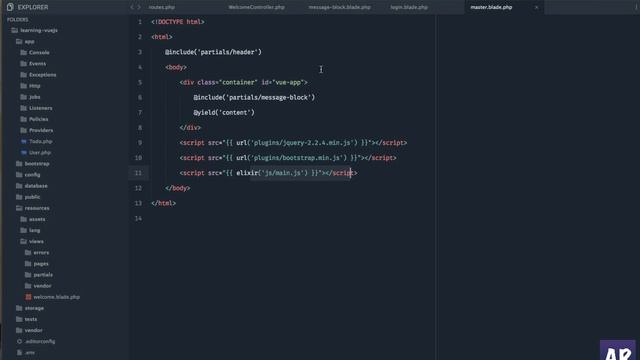Click the @yield('content') line
This screenshot has height=360, width=640.
(224, 112)
